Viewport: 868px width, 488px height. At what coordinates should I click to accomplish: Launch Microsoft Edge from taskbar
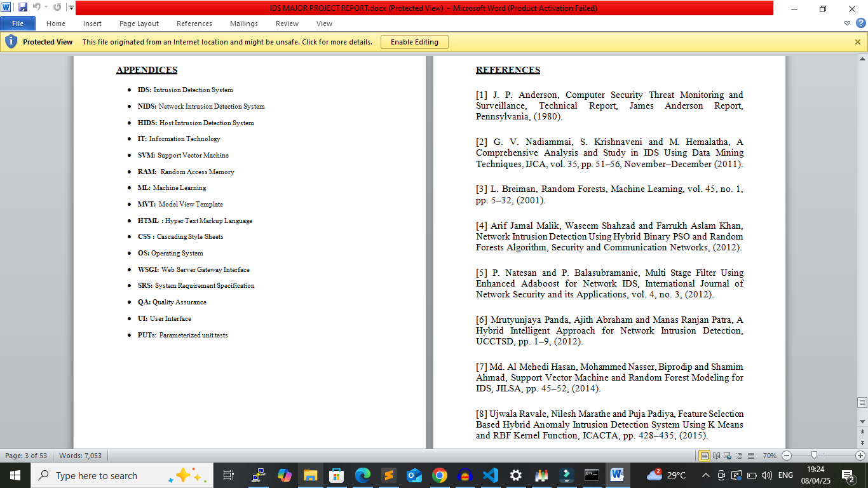pos(362,475)
